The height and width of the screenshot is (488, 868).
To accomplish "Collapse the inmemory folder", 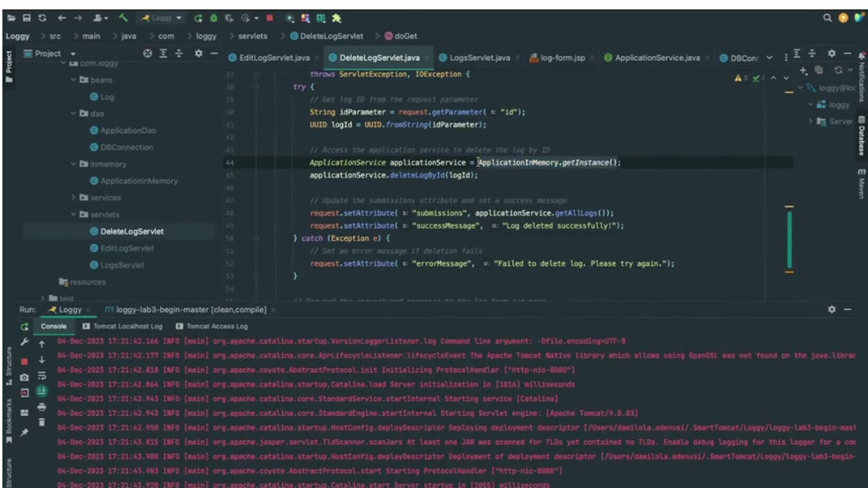I will 74,164.
